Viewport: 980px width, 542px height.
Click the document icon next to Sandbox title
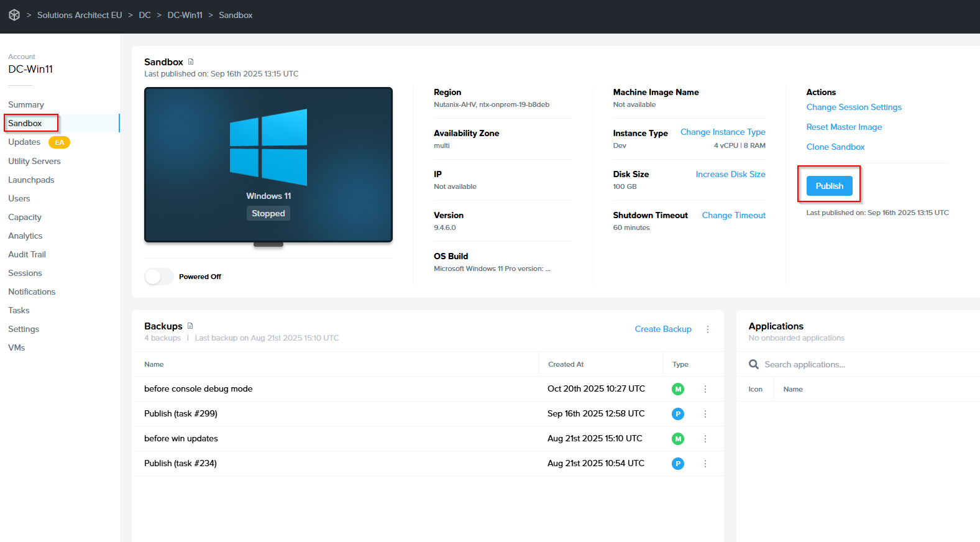coord(191,62)
